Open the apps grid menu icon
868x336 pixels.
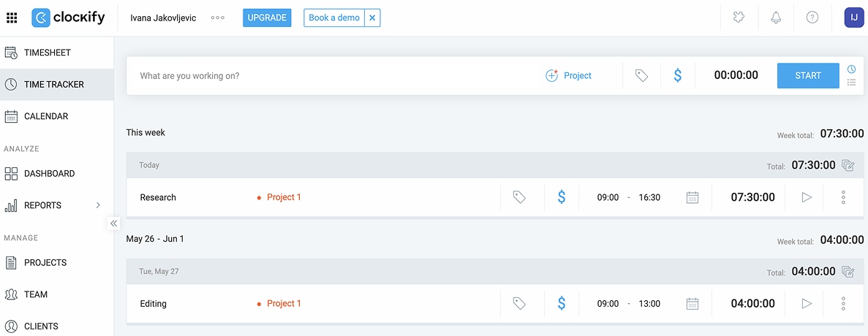12,18
